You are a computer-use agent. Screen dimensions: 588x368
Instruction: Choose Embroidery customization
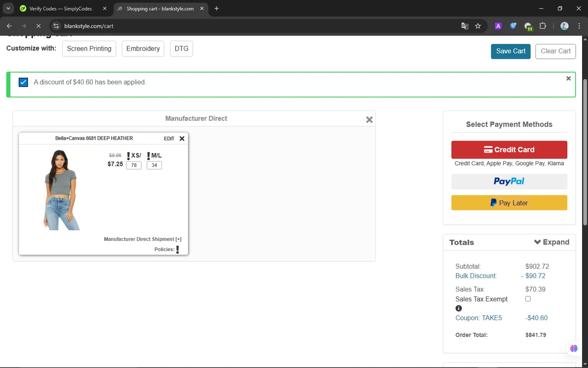(x=143, y=49)
